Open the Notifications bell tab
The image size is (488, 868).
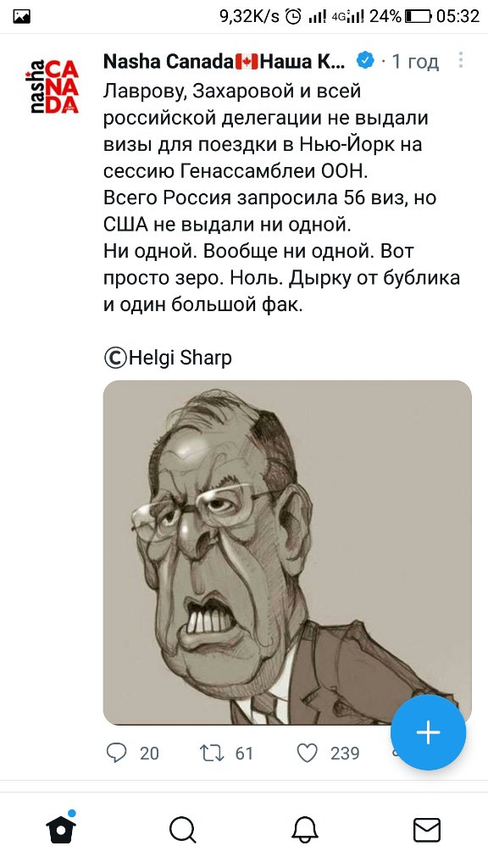[305, 831]
